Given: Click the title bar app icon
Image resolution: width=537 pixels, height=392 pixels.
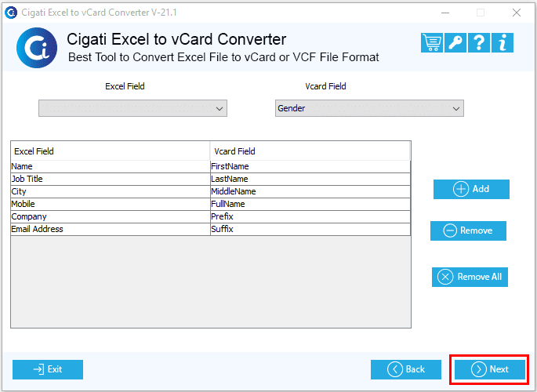Looking at the screenshot, I should [x=11, y=13].
